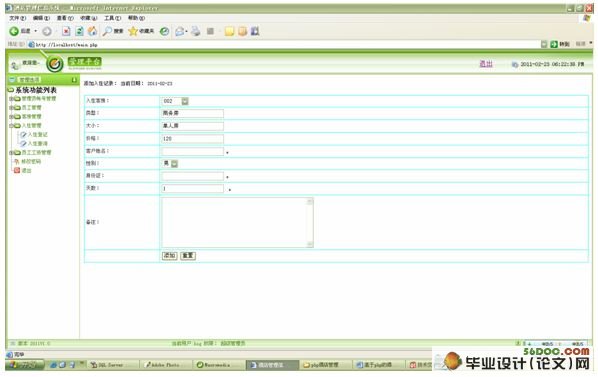This screenshot has height=377, width=598.
Task: Expand the 员工管理 tree node
Action: coord(11,108)
